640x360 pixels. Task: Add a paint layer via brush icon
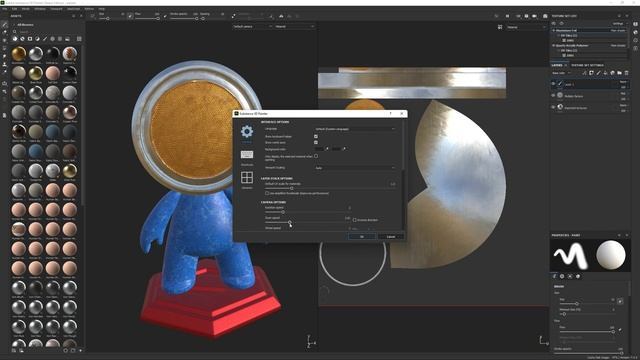click(x=598, y=73)
